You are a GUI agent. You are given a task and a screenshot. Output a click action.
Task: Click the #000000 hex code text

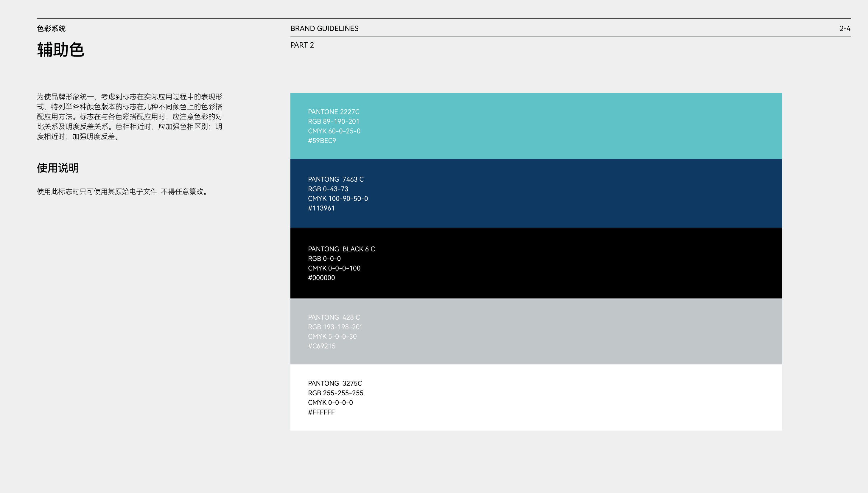click(321, 278)
